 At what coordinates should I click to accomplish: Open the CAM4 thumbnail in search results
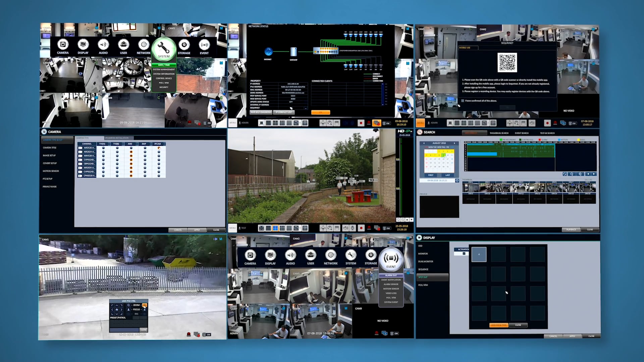tap(520, 187)
